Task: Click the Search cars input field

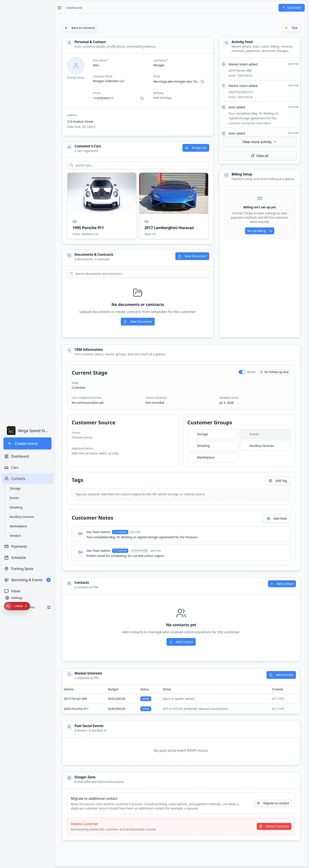Action: coord(138,165)
